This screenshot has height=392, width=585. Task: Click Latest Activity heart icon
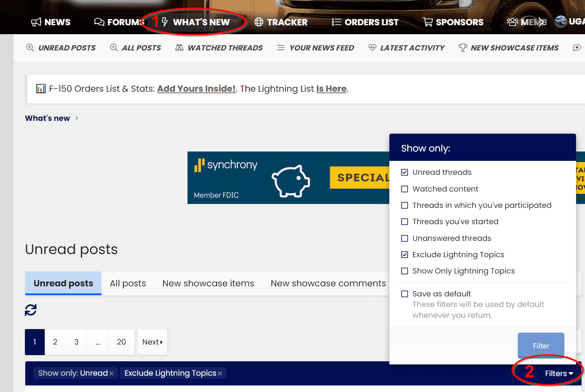tap(372, 48)
